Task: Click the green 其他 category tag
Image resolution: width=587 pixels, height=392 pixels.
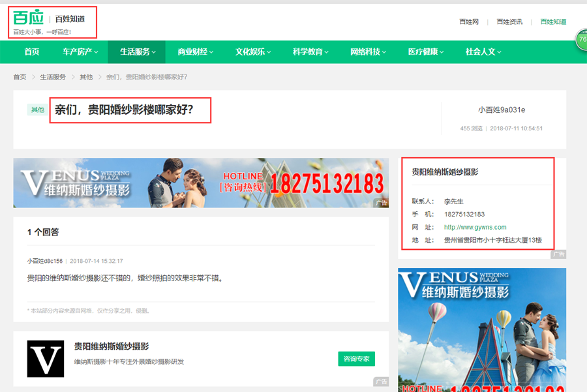Action: (37, 110)
